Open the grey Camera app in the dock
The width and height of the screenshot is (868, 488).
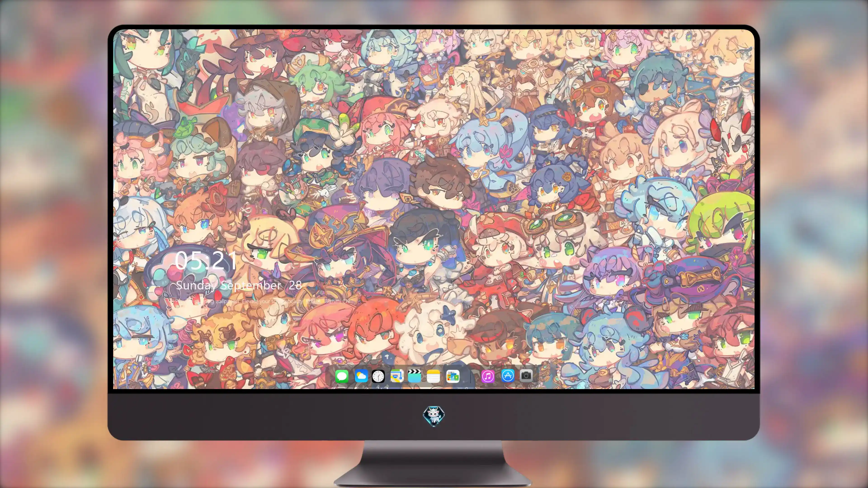click(x=526, y=375)
